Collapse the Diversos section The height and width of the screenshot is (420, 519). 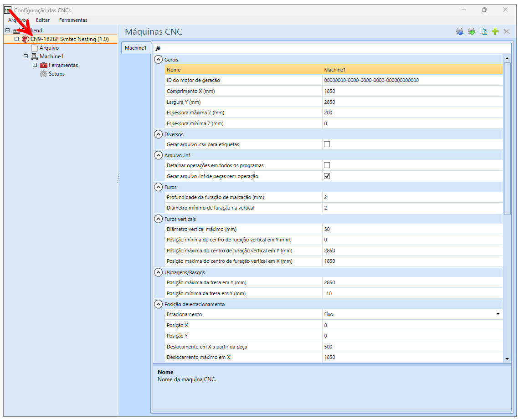point(159,134)
